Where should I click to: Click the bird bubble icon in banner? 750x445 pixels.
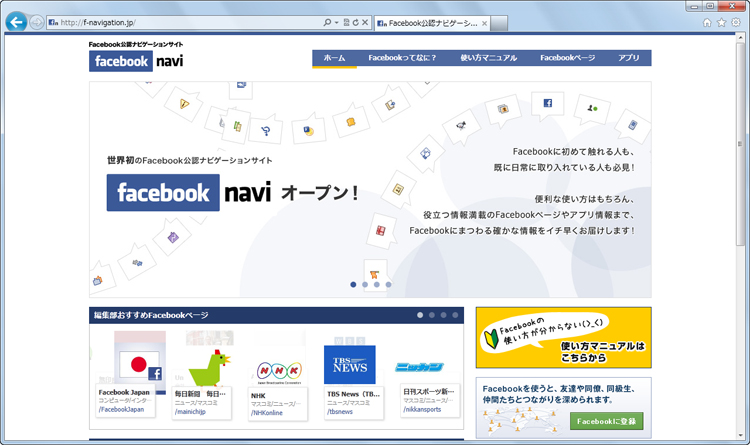(461, 126)
